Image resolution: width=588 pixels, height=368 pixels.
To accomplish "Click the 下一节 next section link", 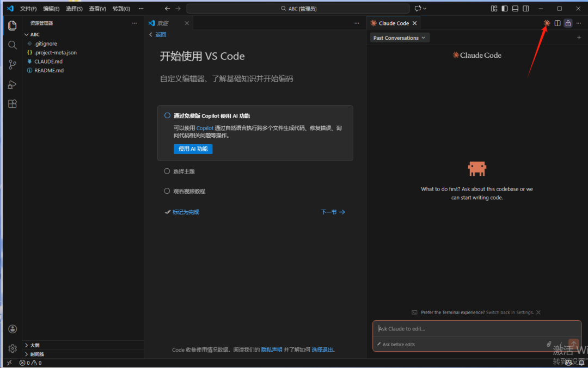I will pyautogui.click(x=333, y=212).
